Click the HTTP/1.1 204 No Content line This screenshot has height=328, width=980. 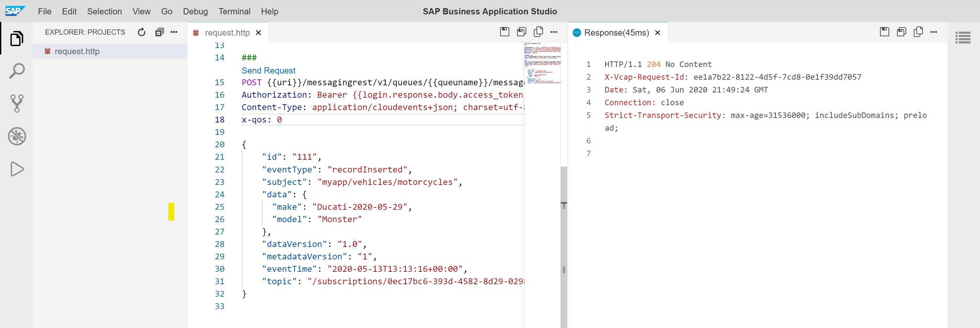pyautogui.click(x=658, y=64)
